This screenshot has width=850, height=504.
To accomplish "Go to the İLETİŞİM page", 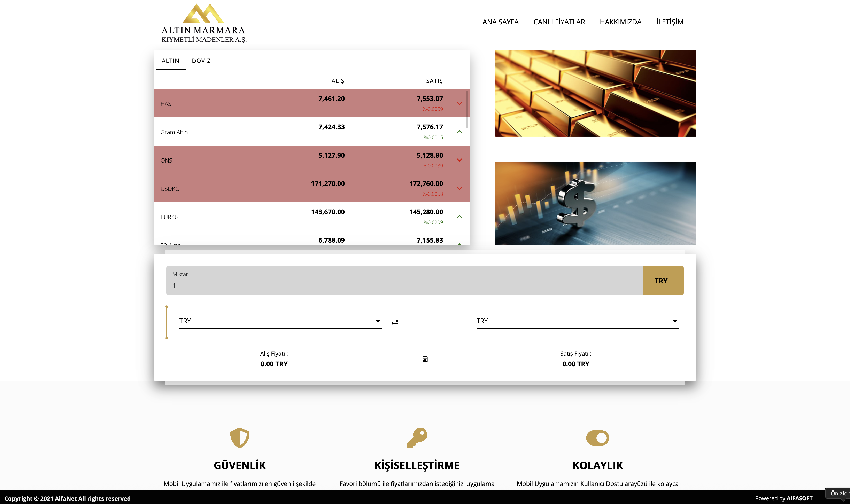I will [x=669, y=22].
